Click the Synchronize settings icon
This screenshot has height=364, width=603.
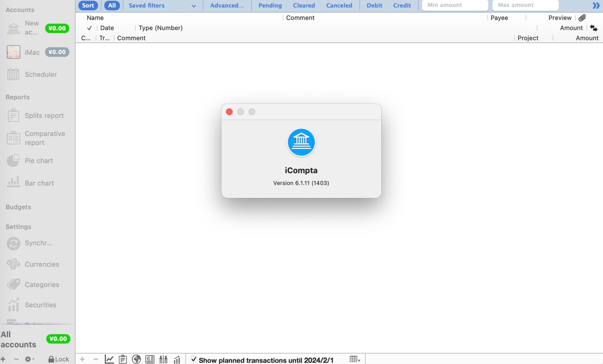coord(13,243)
